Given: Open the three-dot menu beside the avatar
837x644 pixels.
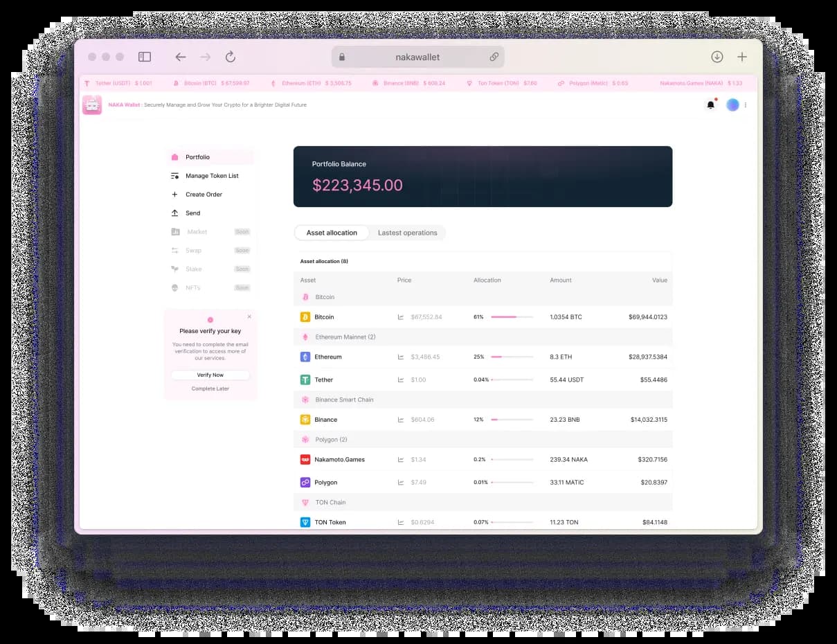Looking at the screenshot, I should point(745,105).
